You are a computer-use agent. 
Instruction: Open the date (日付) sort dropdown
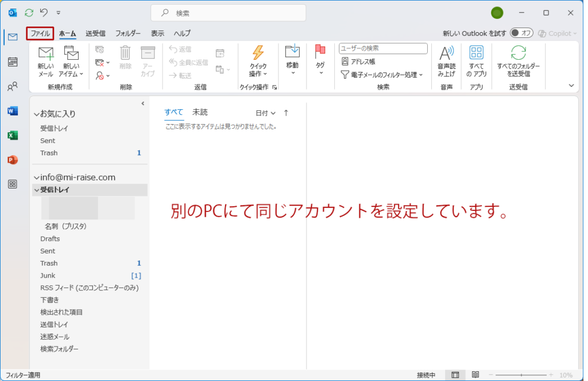coord(265,113)
